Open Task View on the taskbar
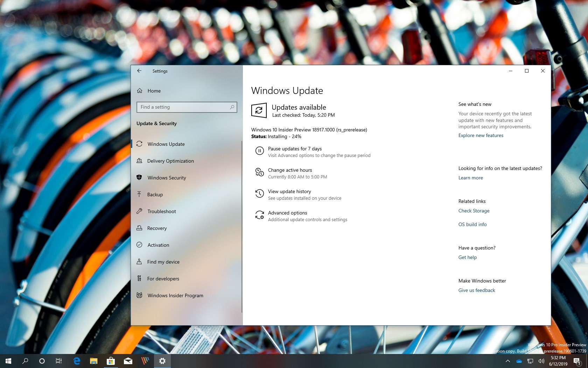 [x=59, y=361]
